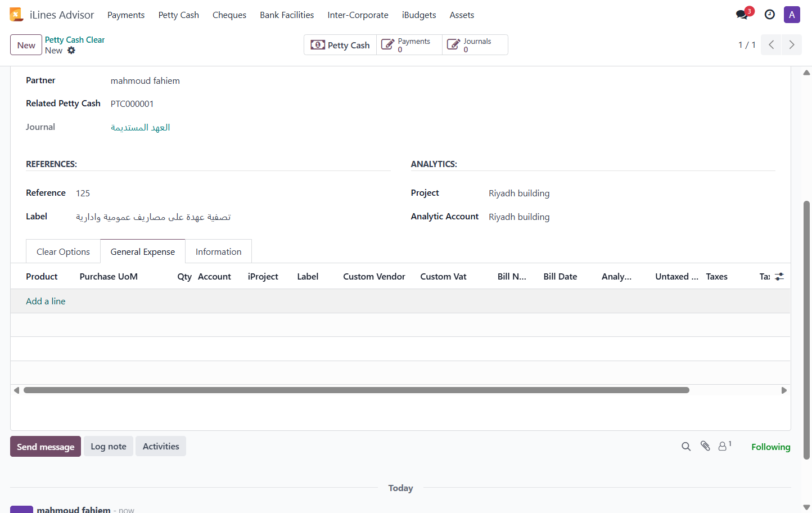
Task: Click the table's right scroll arrow
Action: pos(784,390)
